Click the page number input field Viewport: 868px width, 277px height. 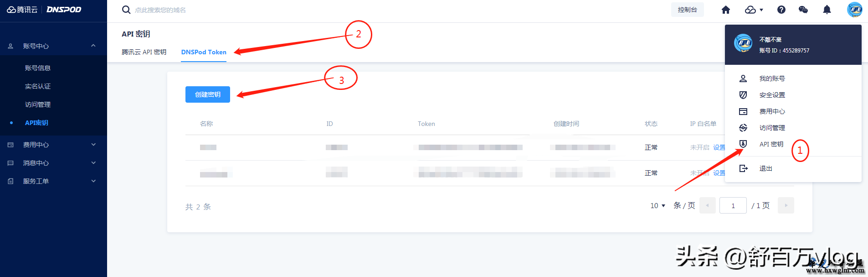pos(733,206)
